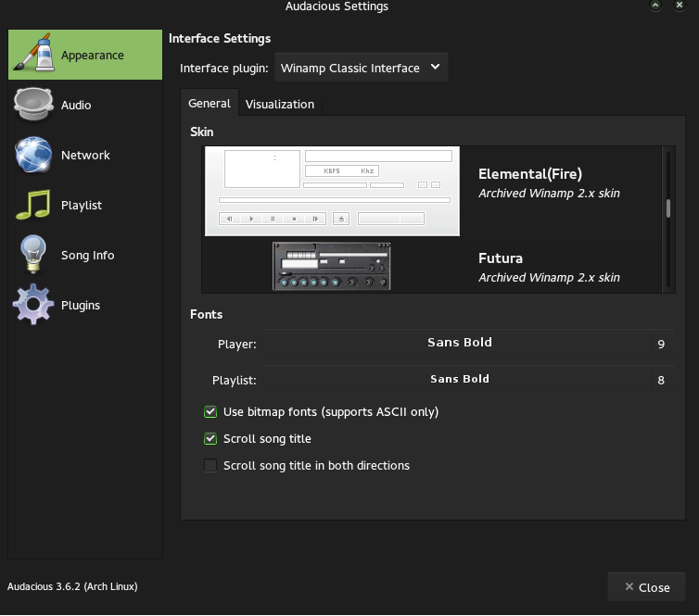Screen dimensions: 699x616
Task: Open Plugins via gear icon
Action: pyautogui.click(x=33, y=304)
